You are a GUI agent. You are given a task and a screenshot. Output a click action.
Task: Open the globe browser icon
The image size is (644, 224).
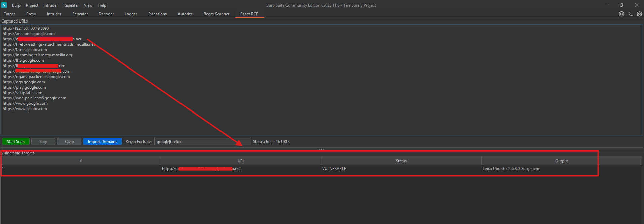[621, 14]
